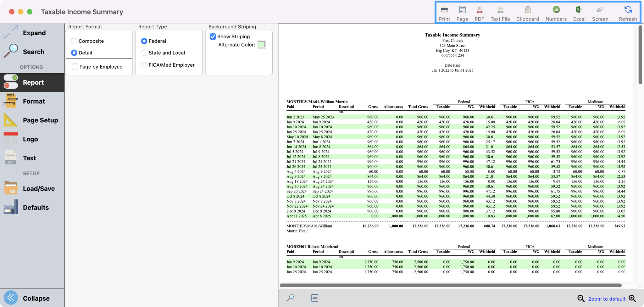The height and width of the screenshot is (307, 644).
Task: Open the Defaults setup section
Action: (36, 207)
